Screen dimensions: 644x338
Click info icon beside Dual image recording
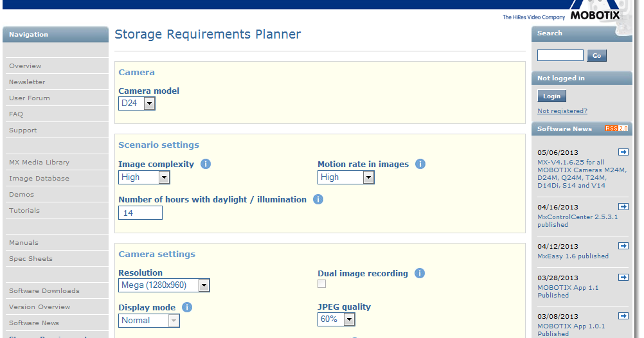click(x=420, y=273)
